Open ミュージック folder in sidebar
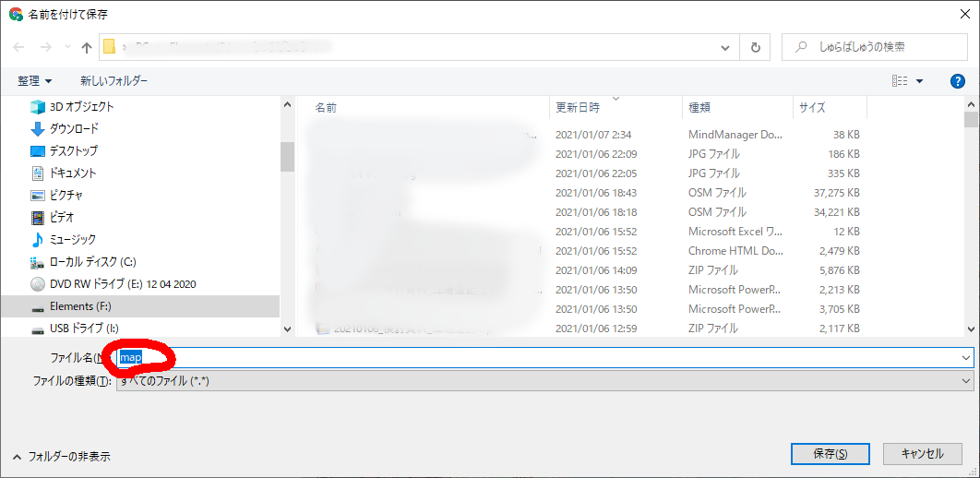This screenshot has height=478, width=980. pyautogui.click(x=72, y=239)
